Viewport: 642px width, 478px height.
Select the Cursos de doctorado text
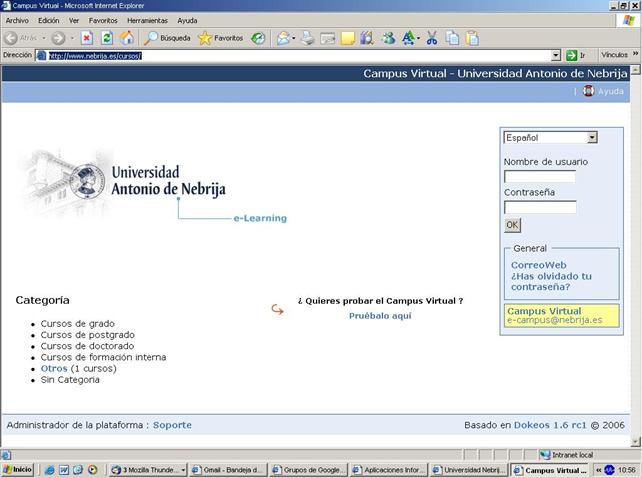point(87,346)
